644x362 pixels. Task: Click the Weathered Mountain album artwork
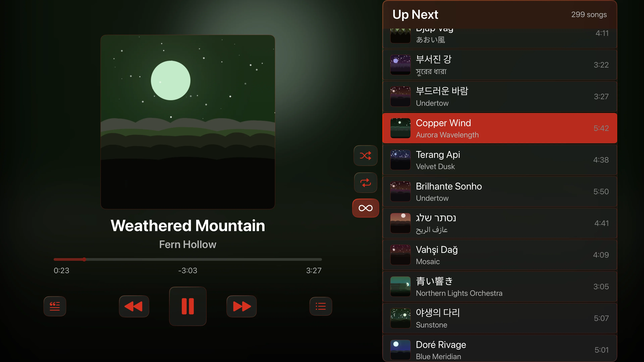[188, 122]
